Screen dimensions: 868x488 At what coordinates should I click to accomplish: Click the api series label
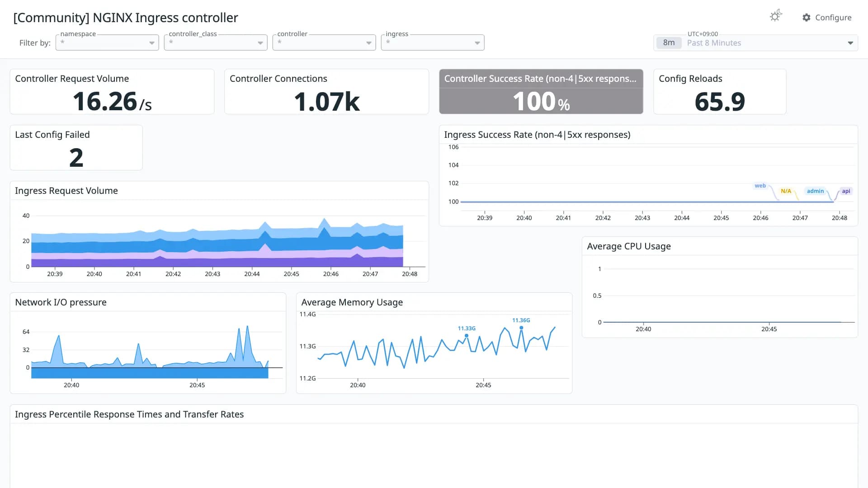846,191
